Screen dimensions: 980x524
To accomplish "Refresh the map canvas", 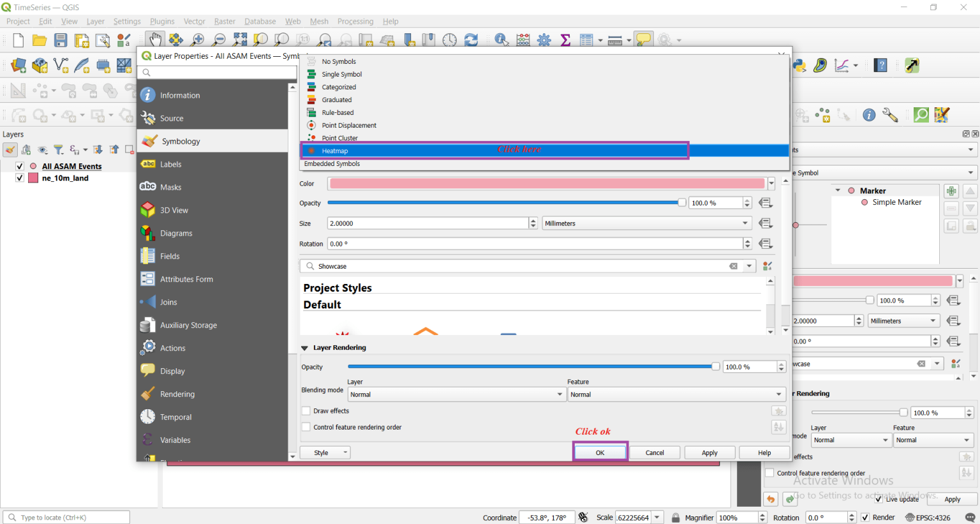I will tap(471, 40).
